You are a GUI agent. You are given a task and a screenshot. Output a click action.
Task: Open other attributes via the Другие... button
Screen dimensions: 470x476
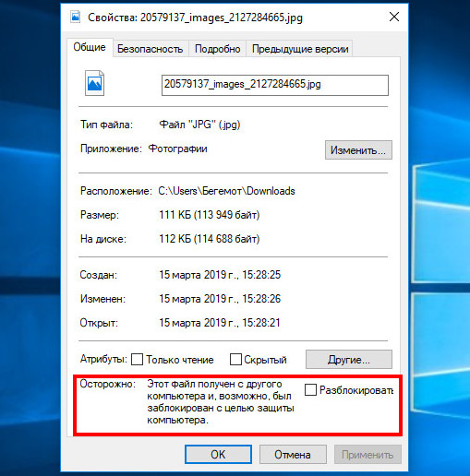click(349, 359)
